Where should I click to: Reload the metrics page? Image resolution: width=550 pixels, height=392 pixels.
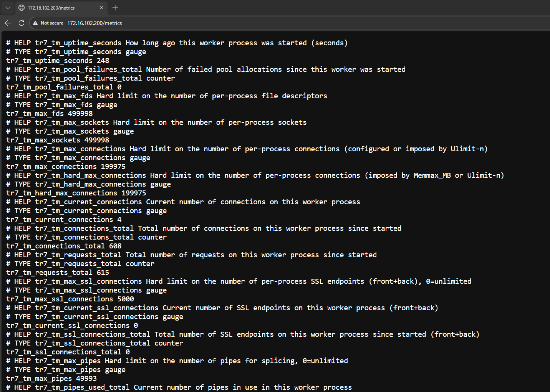point(22,23)
